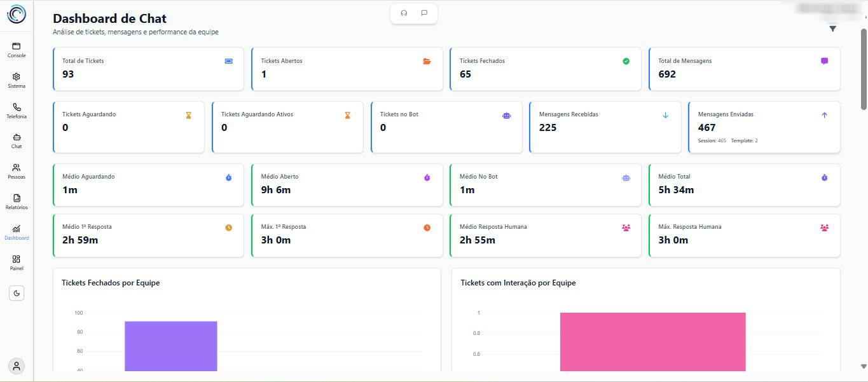Select the Dashboard sidebar item
Viewport: 868px width, 382px height.
[x=17, y=232]
